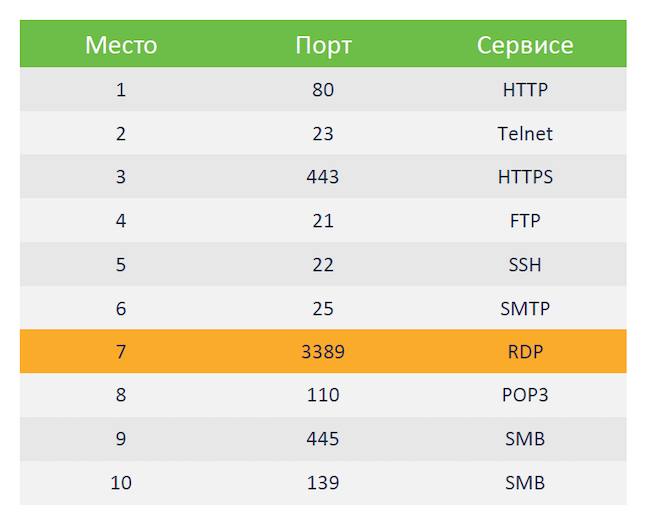Click the SSH service cell
Screen dimensions: 650x524
tap(525, 265)
